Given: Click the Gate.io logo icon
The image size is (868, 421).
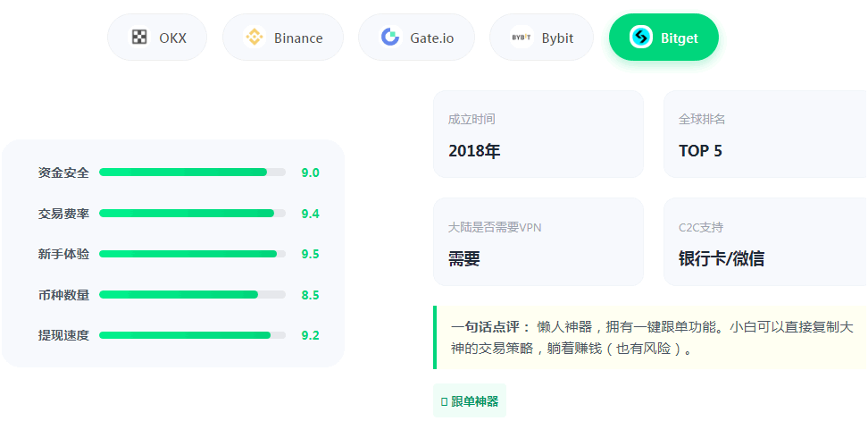Looking at the screenshot, I should click(390, 38).
